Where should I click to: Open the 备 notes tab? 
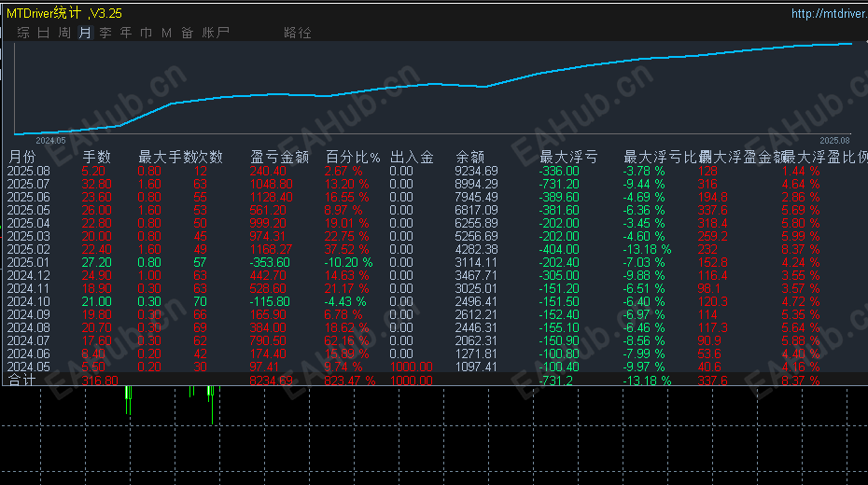point(187,33)
